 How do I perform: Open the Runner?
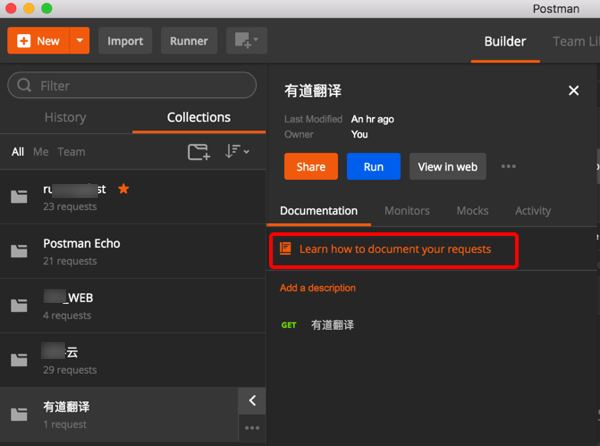[189, 41]
